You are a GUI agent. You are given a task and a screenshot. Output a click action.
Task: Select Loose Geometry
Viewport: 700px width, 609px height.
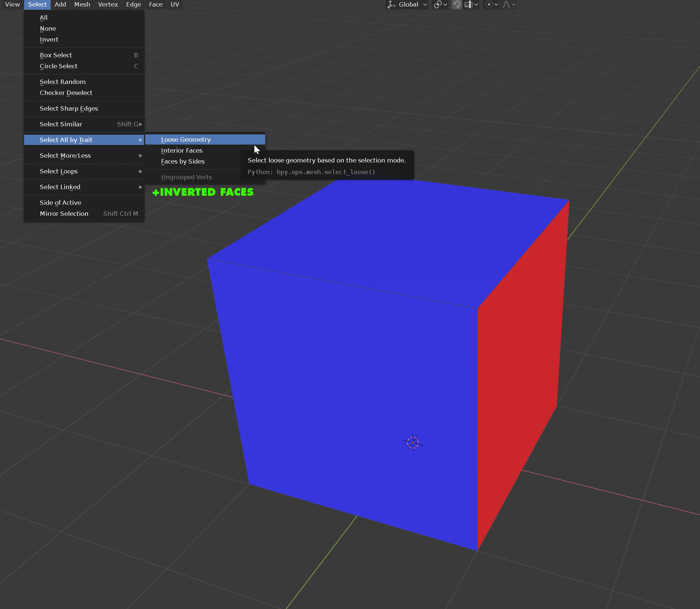[x=205, y=139]
